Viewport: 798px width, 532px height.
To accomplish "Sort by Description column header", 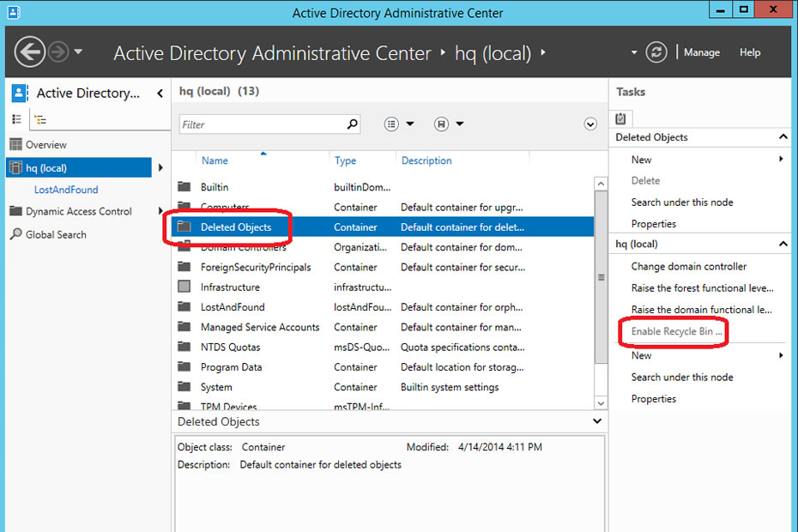I will point(426,160).
